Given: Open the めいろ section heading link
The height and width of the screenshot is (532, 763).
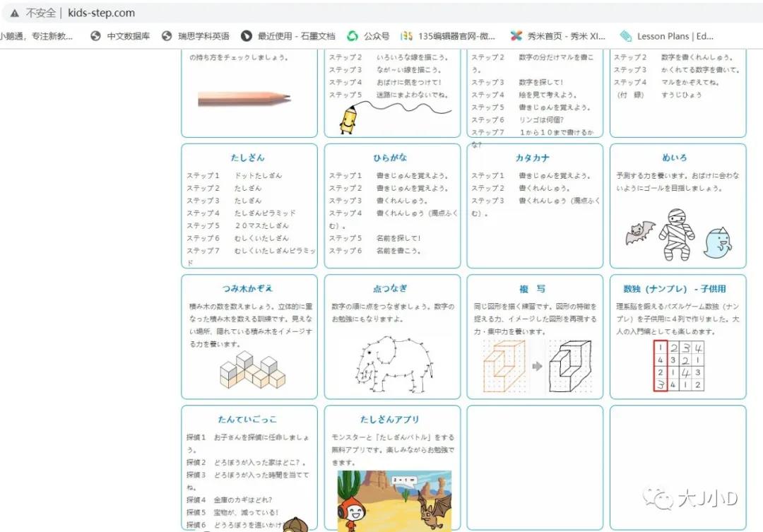Looking at the screenshot, I should [x=675, y=158].
